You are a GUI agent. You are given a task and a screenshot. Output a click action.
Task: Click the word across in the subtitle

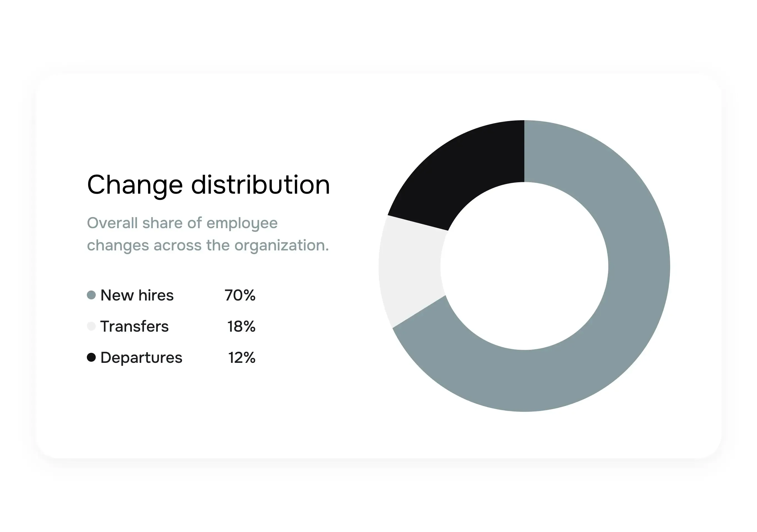[177, 246]
